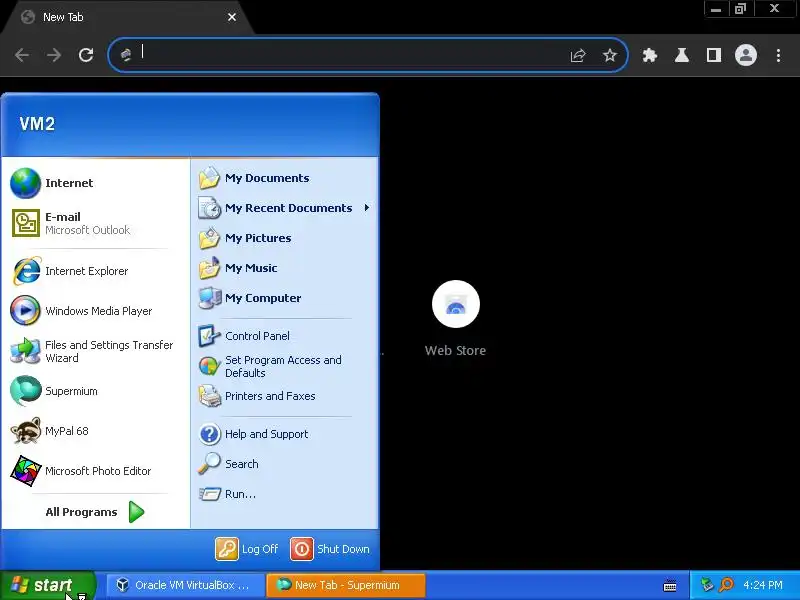Bookmark this tab with star icon

(610, 55)
